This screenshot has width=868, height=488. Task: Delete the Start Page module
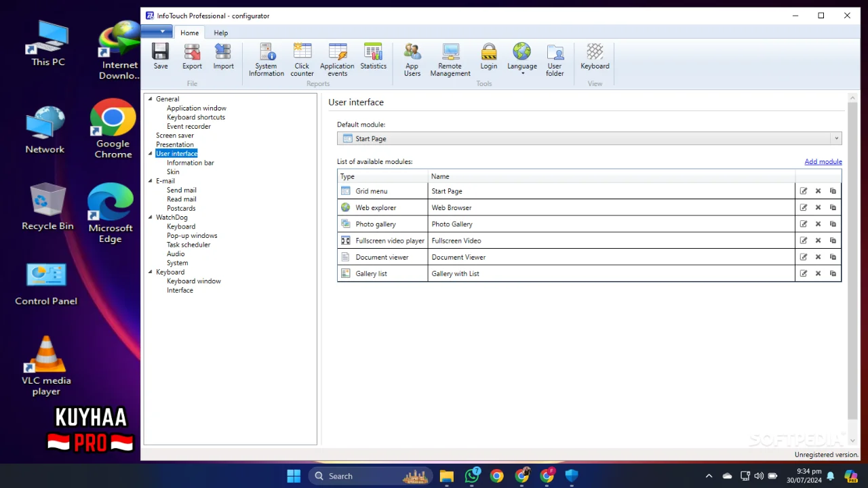(818, 191)
